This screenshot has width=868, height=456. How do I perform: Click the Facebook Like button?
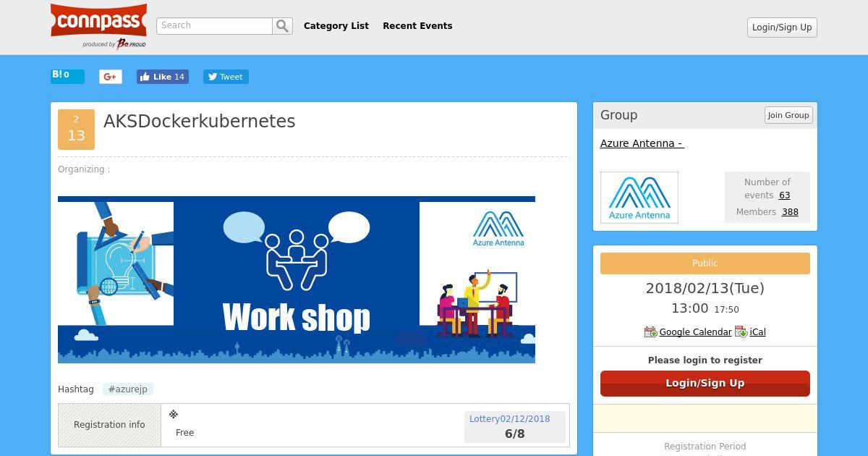click(163, 77)
